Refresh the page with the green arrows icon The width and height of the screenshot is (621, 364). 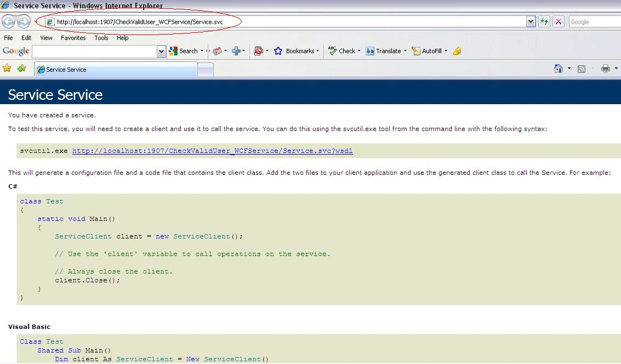coord(544,21)
